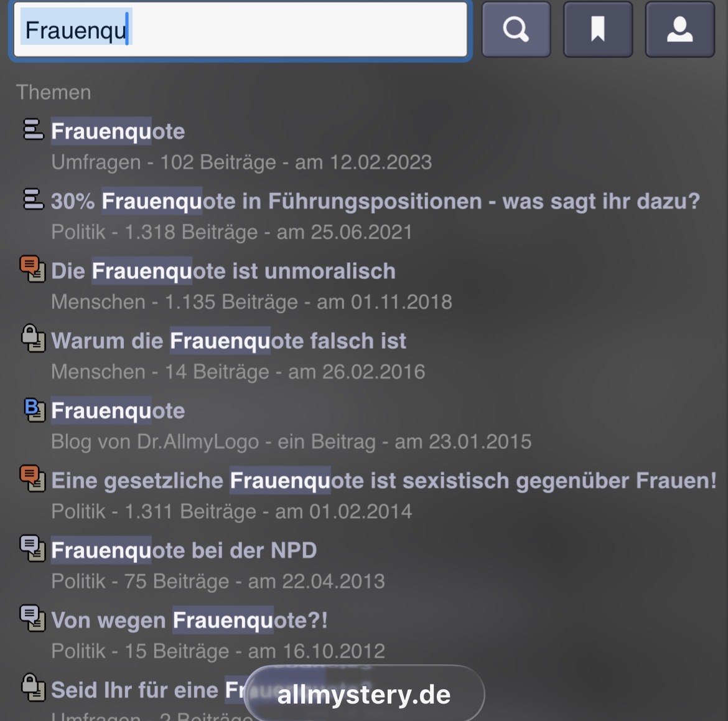Click lock icon beside 'Seid Ihr für eine' thread
Screen dimensions: 728x721
click(x=34, y=687)
